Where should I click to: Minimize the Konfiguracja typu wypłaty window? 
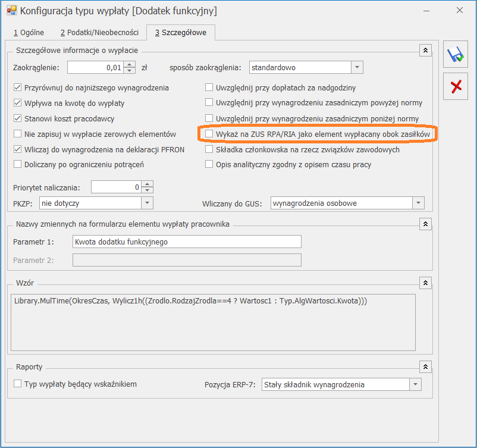pyautogui.click(x=426, y=11)
